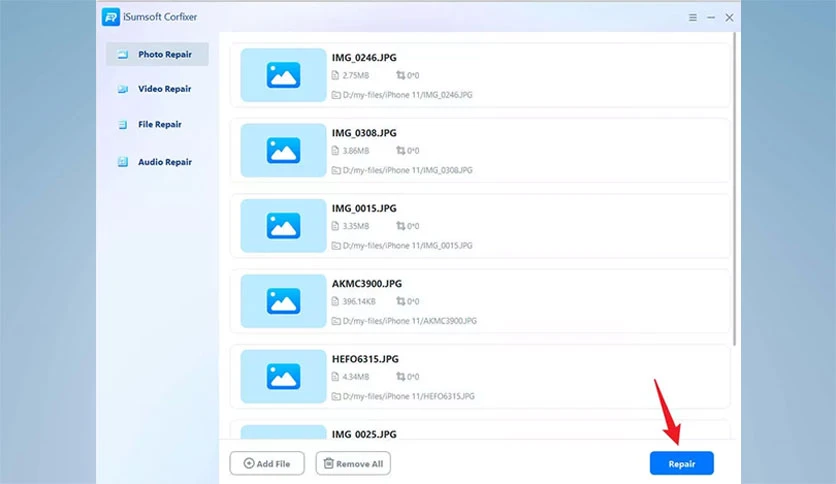Click the 2.75MB file size value
Viewport: 836px width, 484px height.
pos(356,76)
